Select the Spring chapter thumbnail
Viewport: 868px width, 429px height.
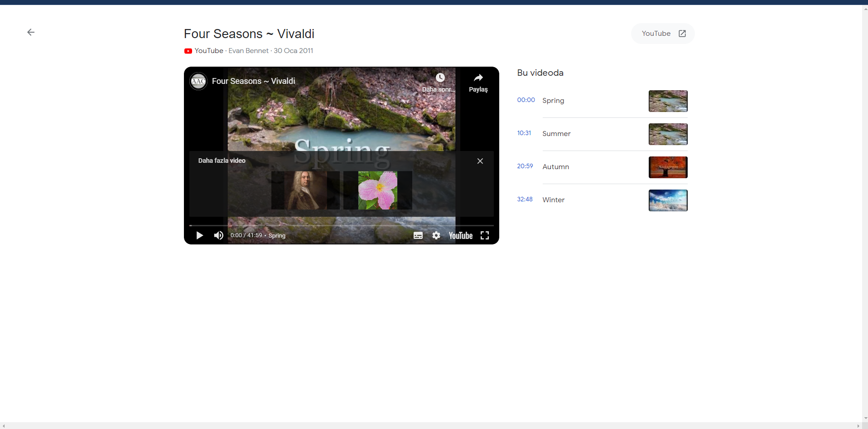[x=668, y=101]
